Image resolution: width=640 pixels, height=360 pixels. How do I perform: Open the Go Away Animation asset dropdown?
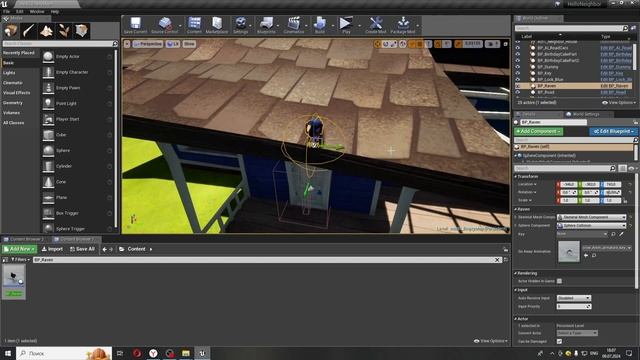click(607, 248)
